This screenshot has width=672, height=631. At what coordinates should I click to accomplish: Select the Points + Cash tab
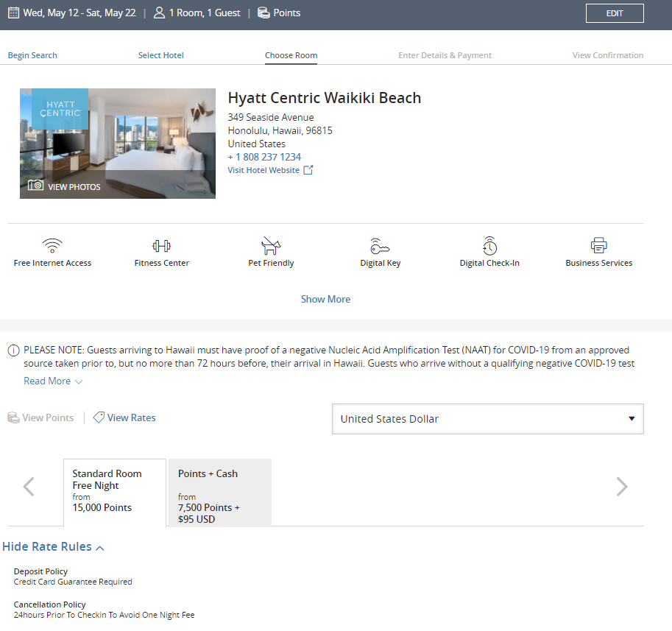pyautogui.click(x=220, y=493)
